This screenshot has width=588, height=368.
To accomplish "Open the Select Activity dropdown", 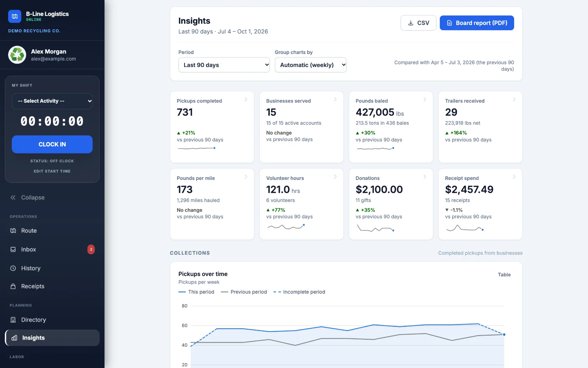I will tap(52, 101).
